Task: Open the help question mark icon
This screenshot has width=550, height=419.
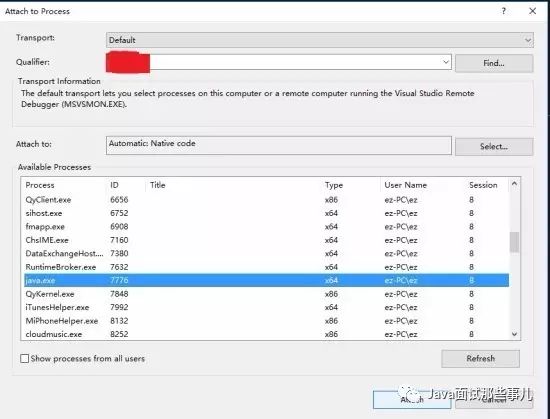Action: point(504,11)
